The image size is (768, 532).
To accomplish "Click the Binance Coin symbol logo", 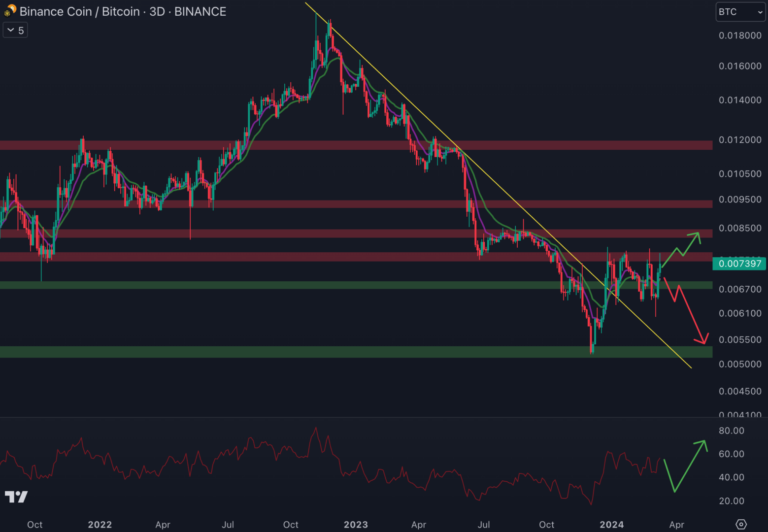I will pyautogui.click(x=10, y=11).
